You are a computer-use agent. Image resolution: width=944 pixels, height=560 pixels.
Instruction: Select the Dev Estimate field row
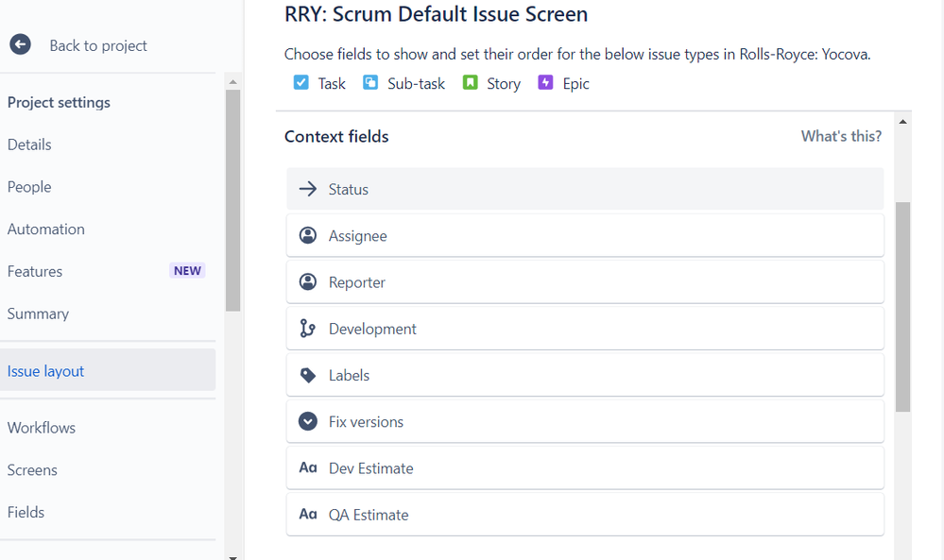coord(585,467)
